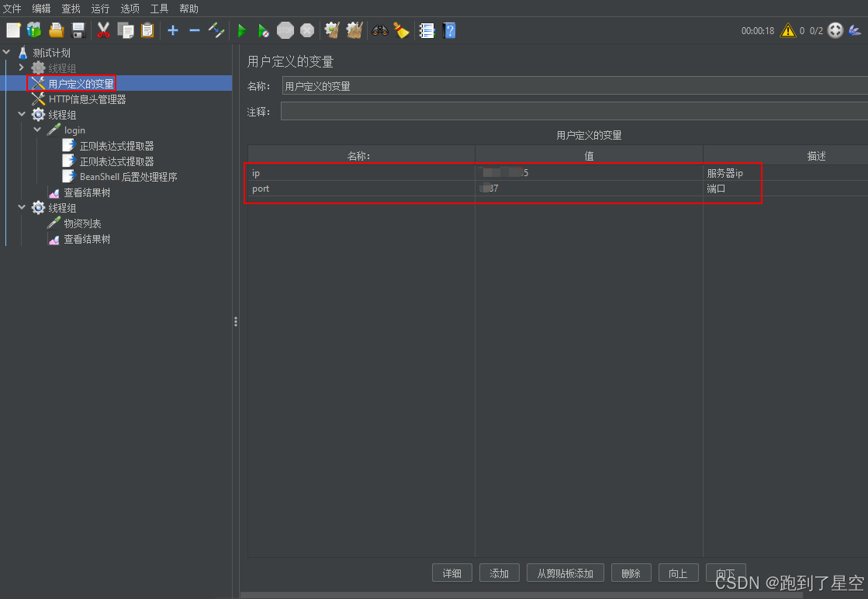This screenshot has height=599, width=868.
Task: Click the binoculars Search icon
Action: pos(380,30)
